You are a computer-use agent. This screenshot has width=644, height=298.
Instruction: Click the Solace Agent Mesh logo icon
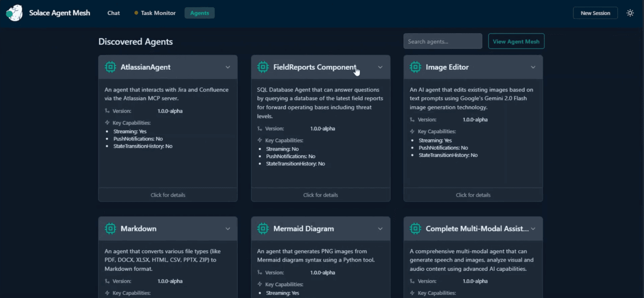coord(14,13)
